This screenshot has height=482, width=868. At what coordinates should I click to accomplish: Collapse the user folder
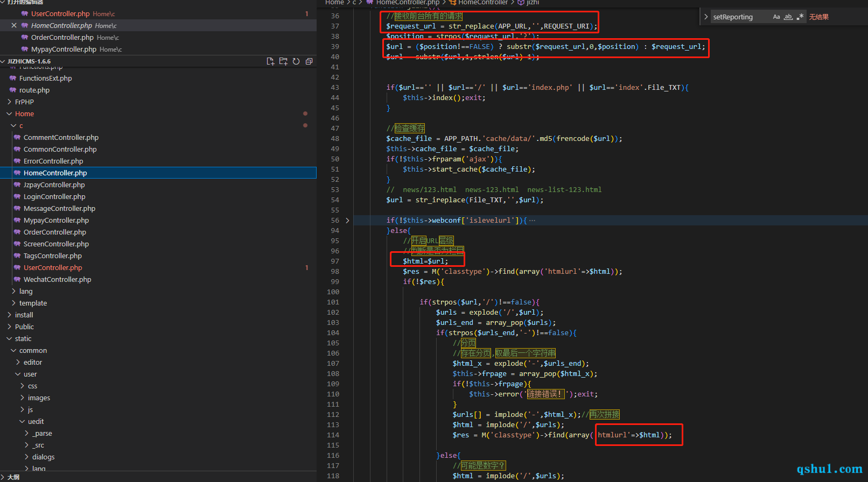tap(18, 374)
